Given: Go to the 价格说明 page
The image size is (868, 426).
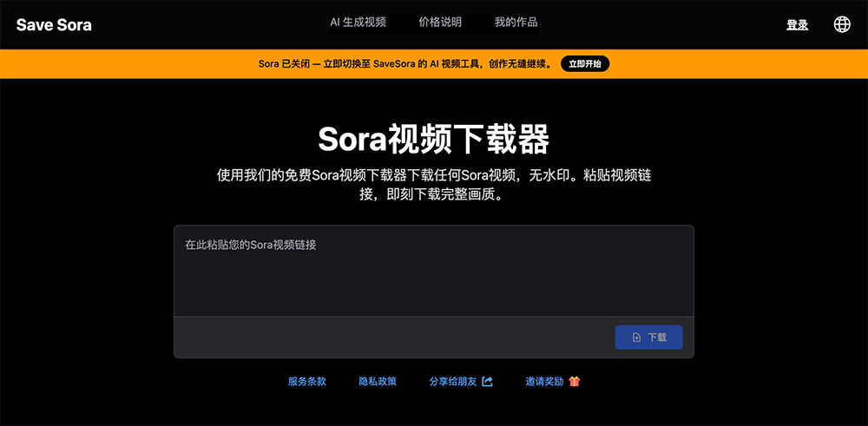Looking at the screenshot, I should coord(440,23).
